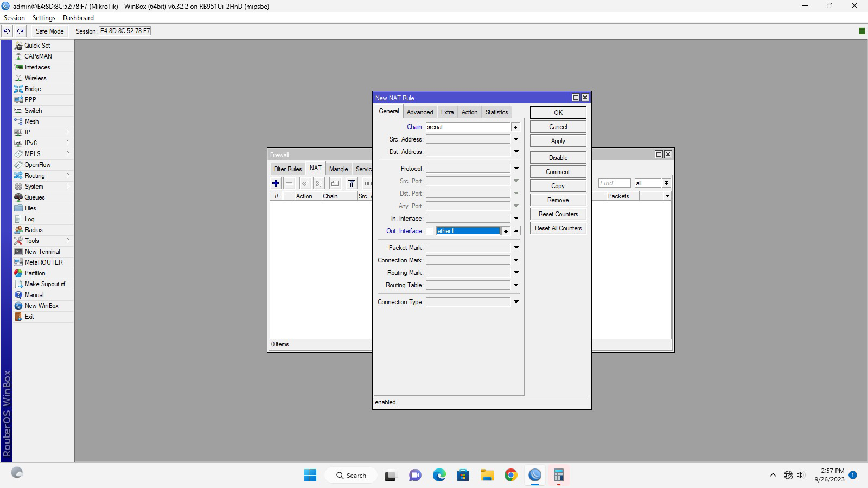This screenshot has width=868, height=488.
Task: Click the Apply button
Action: click(x=558, y=141)
